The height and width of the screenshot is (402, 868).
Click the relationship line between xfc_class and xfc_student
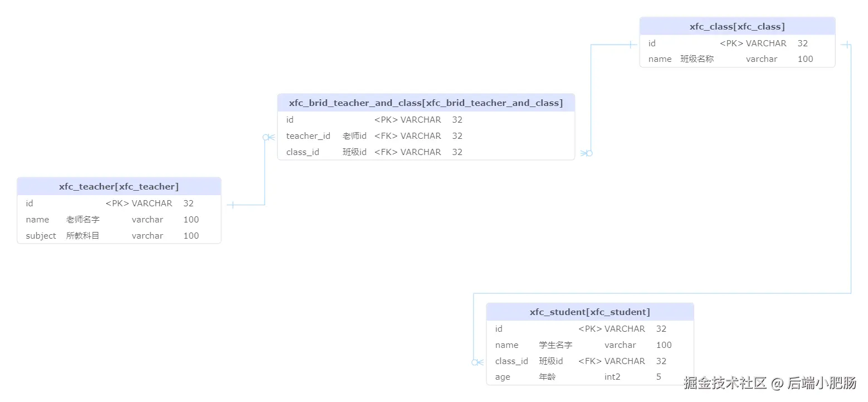pyautogui.click(x=851, y=167)
